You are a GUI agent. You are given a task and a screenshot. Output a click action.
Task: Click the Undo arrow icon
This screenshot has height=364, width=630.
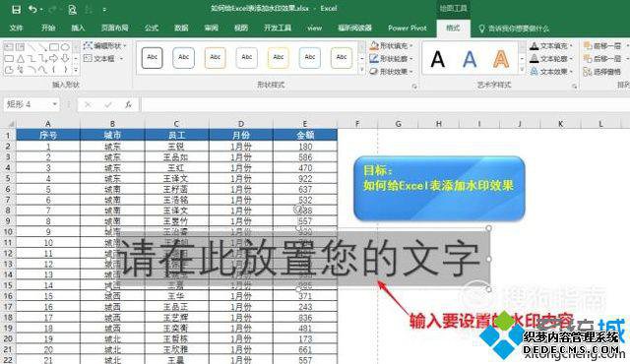[32, 9]
